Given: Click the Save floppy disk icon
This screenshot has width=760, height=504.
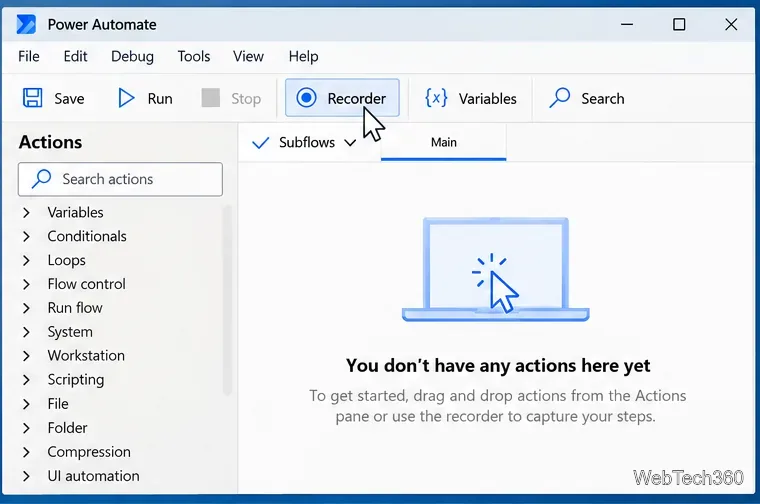Looking at the screenshot, I should 32,98.
